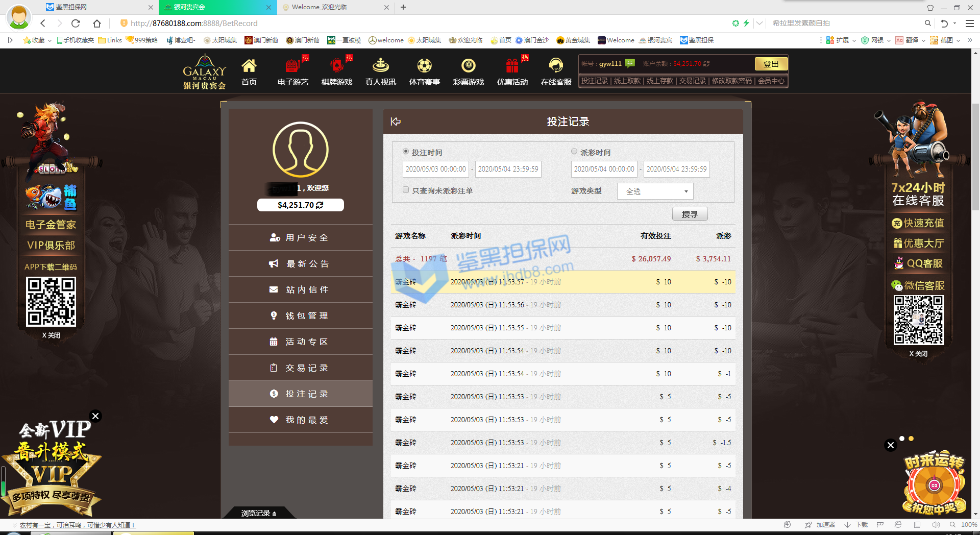980x535 pixels.
Task: Click the home icon in site navigation
Action: pos(249,66)
